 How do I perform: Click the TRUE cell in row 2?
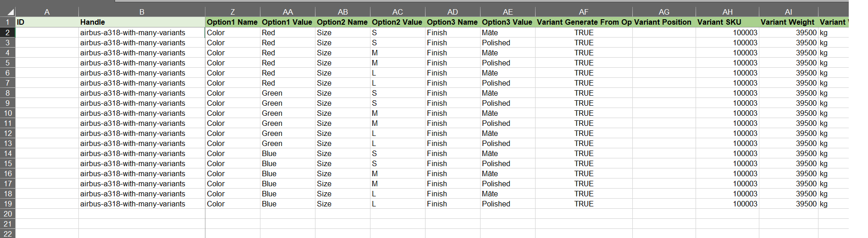(x=583, y=32)
